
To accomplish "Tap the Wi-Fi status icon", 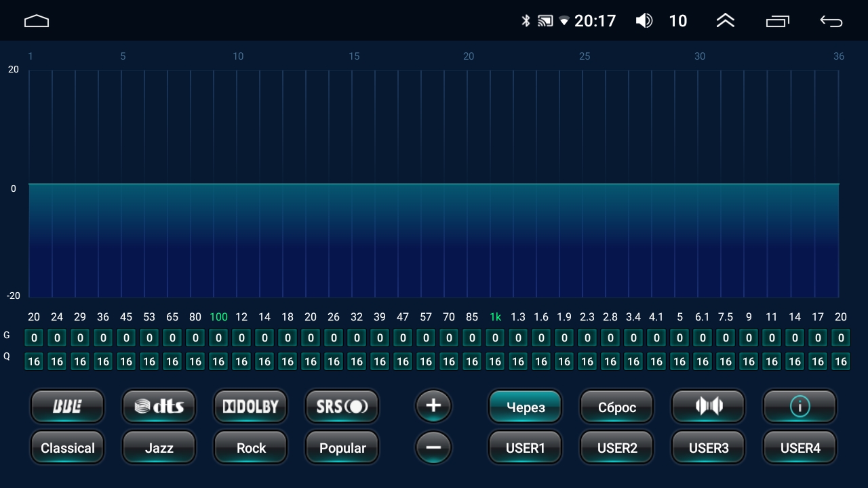I will (564, 21).
